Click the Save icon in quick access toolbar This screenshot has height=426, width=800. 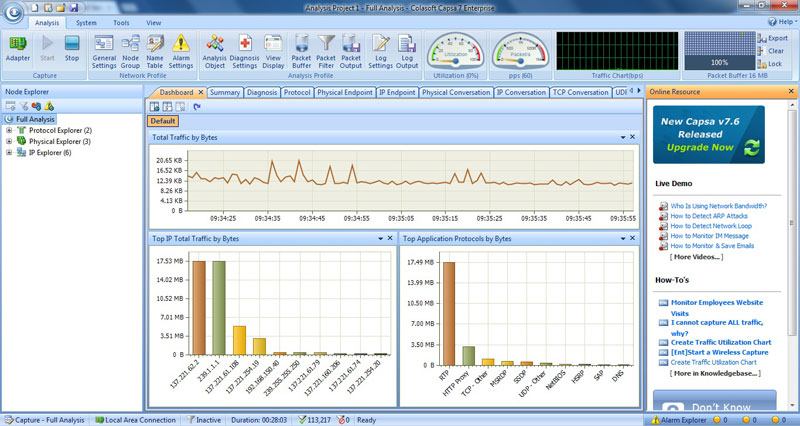(x=74, y=8)
